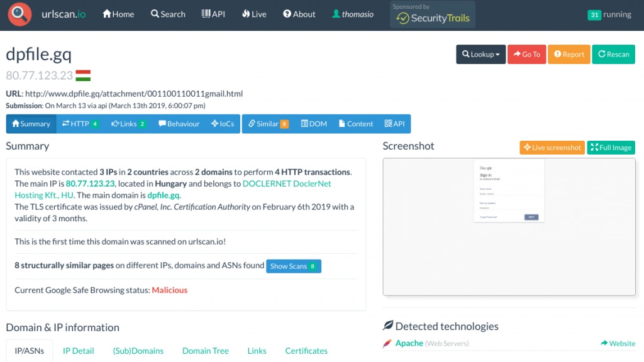Open the (Sub)Domains tab

[138, 351]
